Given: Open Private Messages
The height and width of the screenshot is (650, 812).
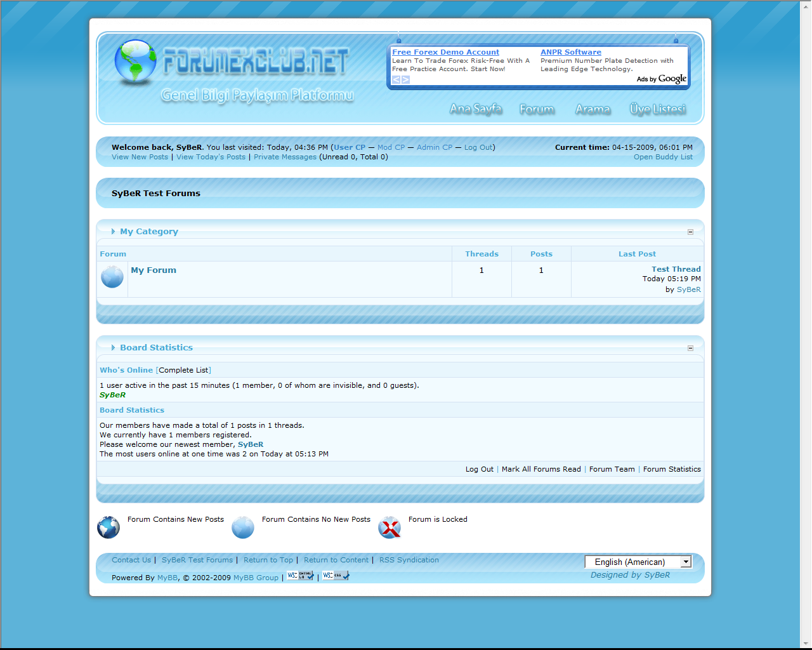Looking at the screenshot, I should [285, 157].
